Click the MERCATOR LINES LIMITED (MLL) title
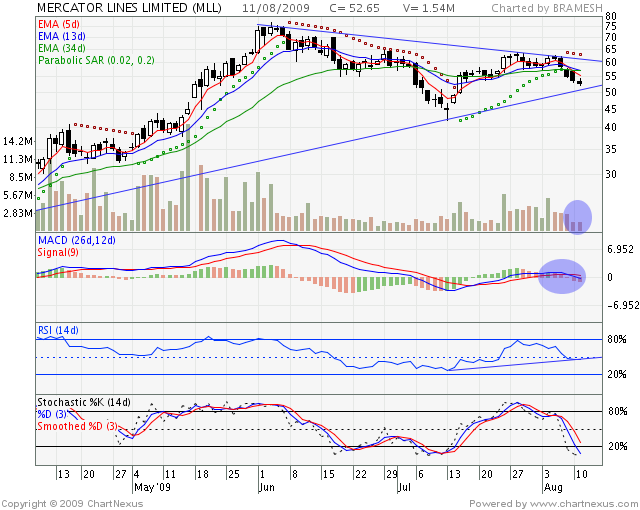 point(129,8)
